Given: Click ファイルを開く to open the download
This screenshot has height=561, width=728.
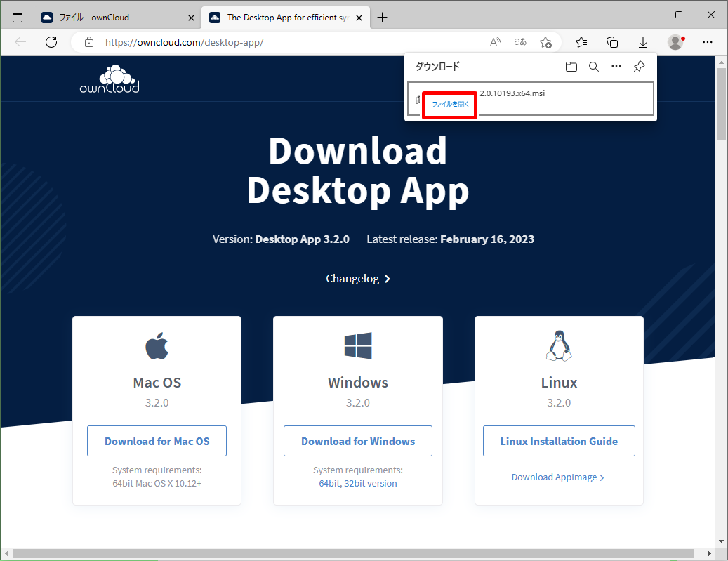Looking at the screenshot, I should pyautogui.click(x=451, y=105).
